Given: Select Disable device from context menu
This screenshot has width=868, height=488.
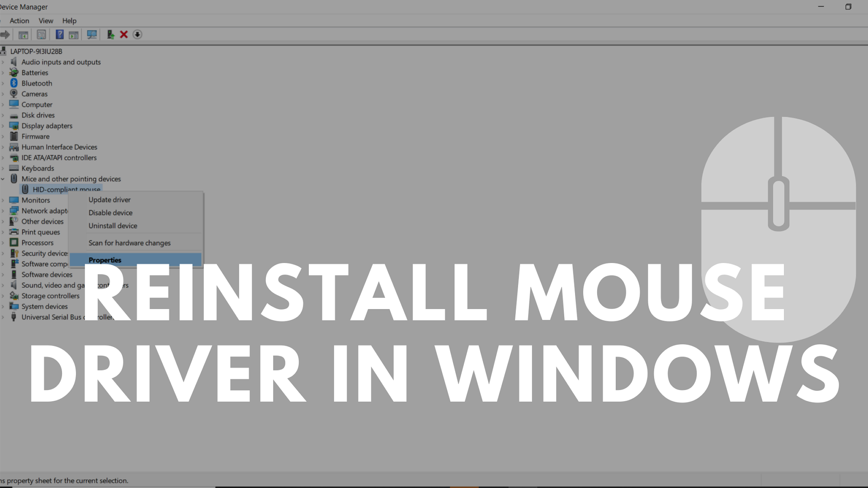Looking at the screenshot, I should (x=110, y=212).
